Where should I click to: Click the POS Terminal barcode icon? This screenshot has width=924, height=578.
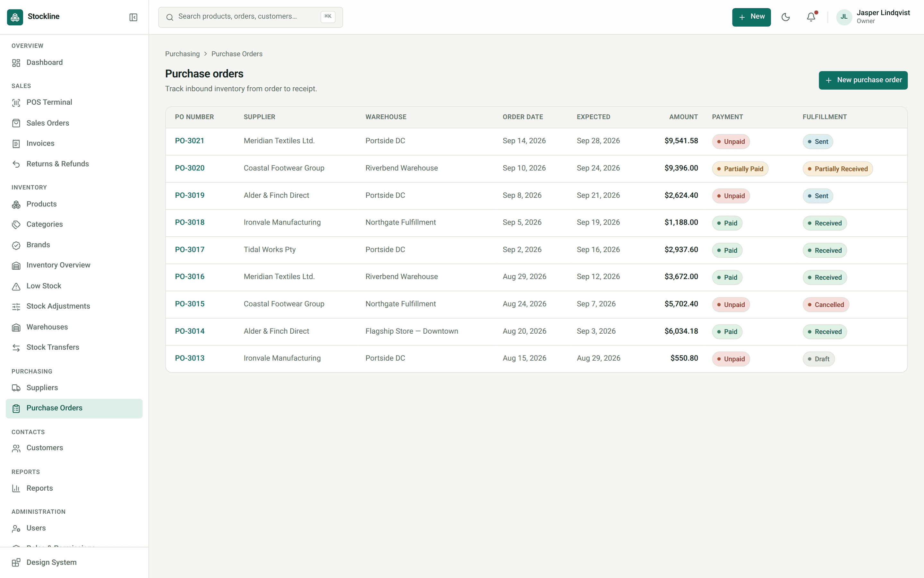click(16, 103)
